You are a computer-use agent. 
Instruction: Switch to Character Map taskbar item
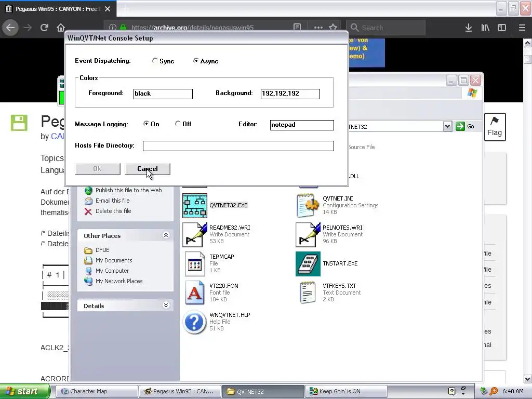(97, 391)
